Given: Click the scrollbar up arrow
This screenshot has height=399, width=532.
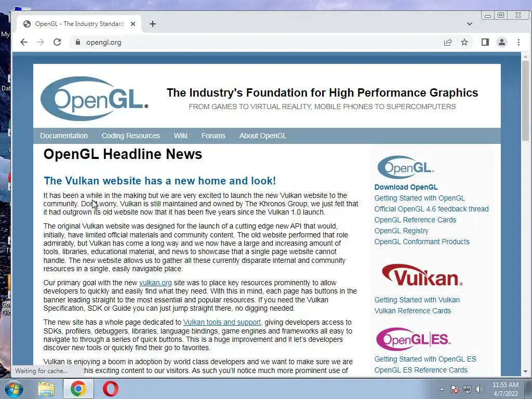Looking at the screenshot, I should click(526, 56).
